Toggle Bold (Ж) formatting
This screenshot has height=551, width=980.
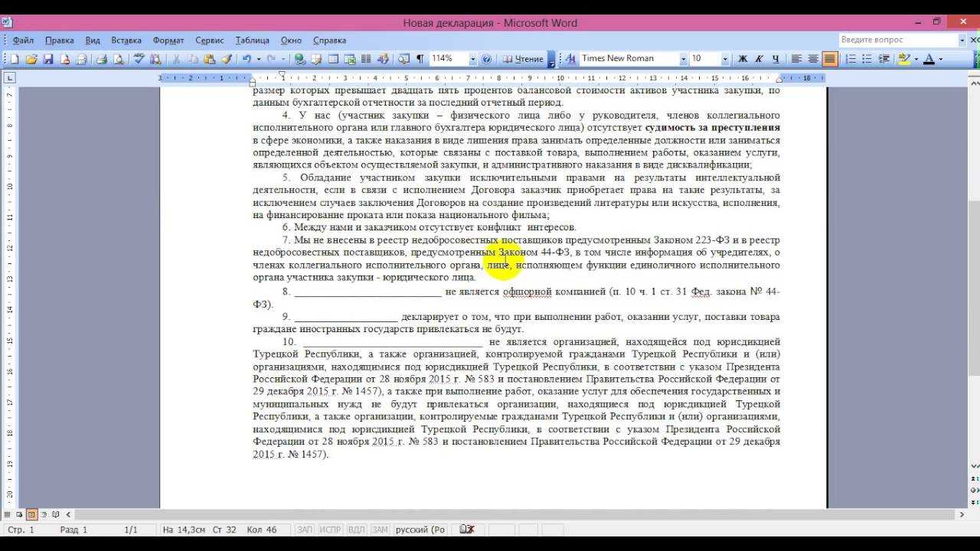[x=742, y=59]
